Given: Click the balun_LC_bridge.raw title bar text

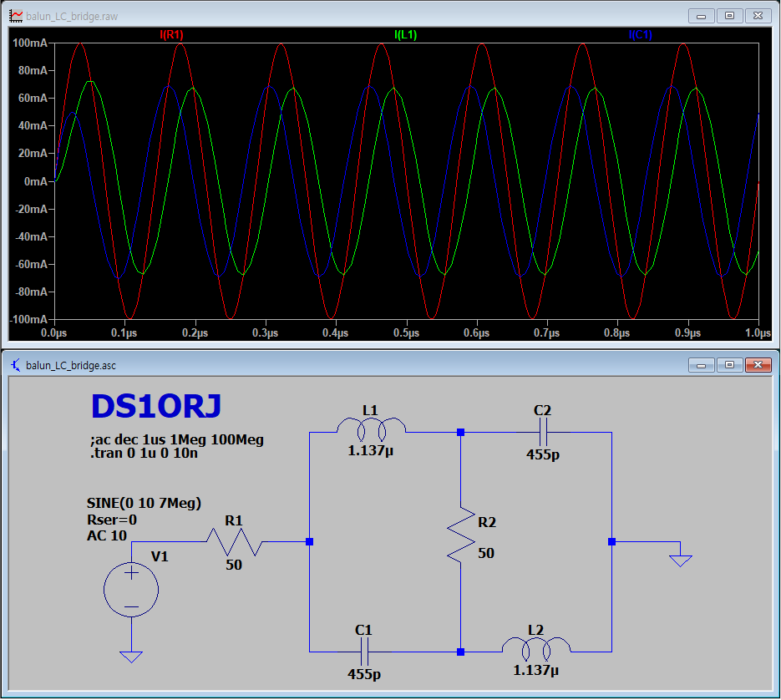Looking at the screenshot, I should tap(72, 17).
